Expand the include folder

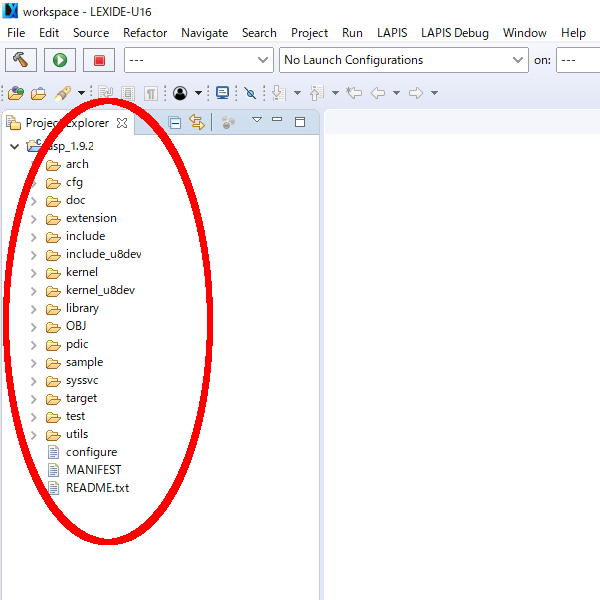(x=34, y=237)
